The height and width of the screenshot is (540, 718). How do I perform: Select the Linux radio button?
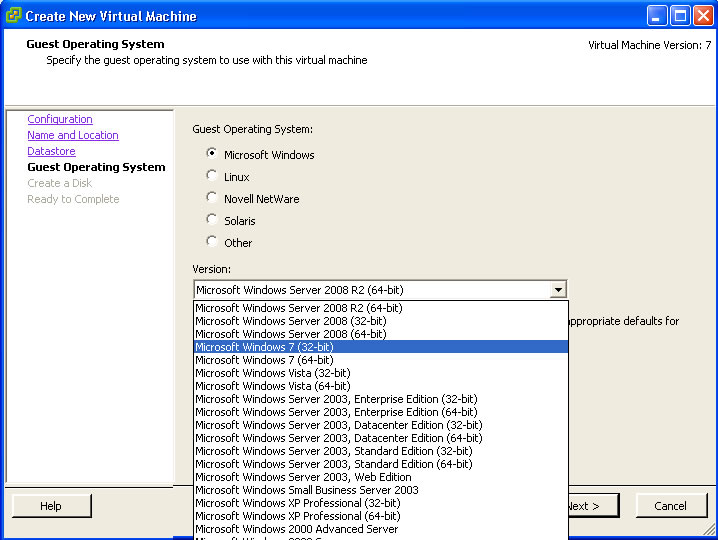pos(212,175)
